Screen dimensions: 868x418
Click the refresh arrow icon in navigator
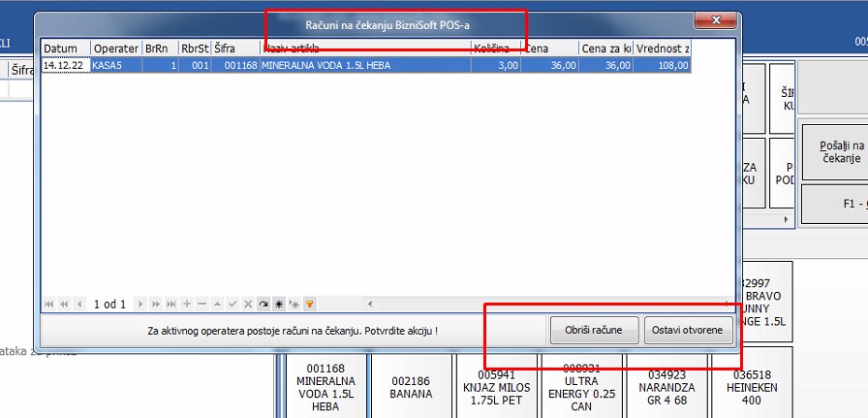click(x=263, y=304)
